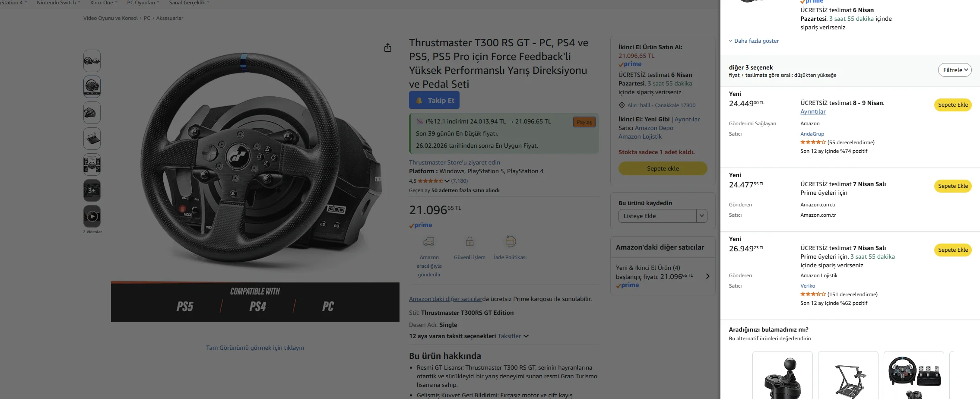The image size is (980, 399).
Task: Expand the 4,5 star rating breakdown chevron
Action: tap(447, 181)
